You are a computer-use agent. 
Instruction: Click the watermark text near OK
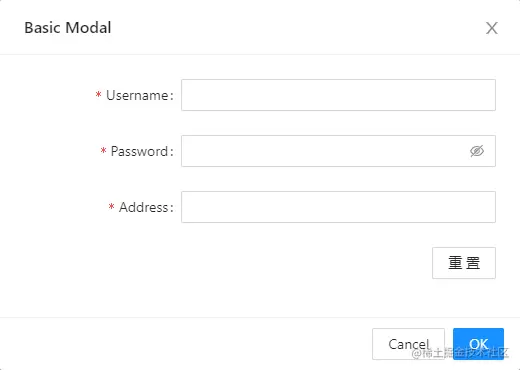click(460, 353)
